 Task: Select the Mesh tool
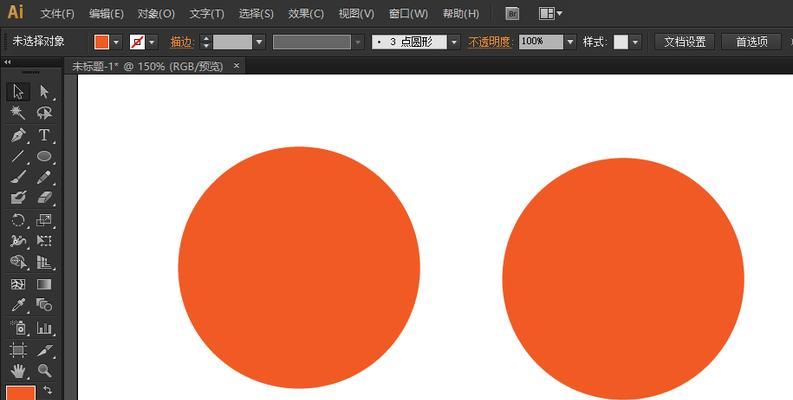tap(18, 284)
